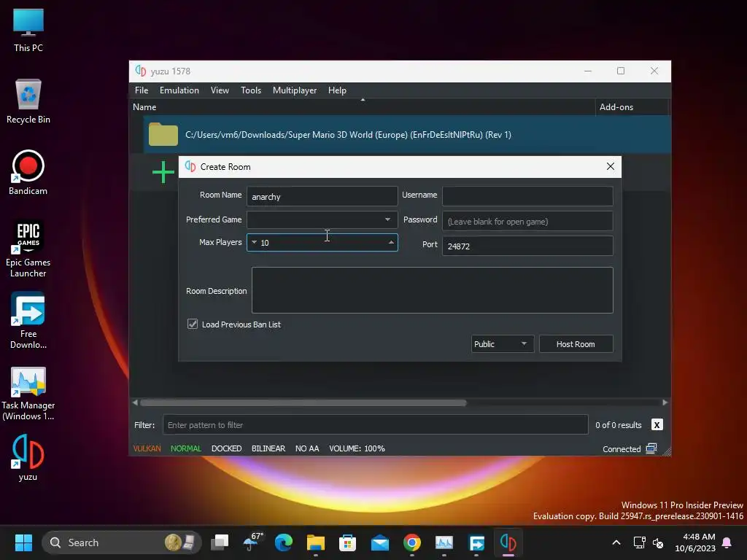This screenshot has height=560, width=747.
Task: Open the Multiplayer menu
Action: pyautogui.click(x=295, y=90)
